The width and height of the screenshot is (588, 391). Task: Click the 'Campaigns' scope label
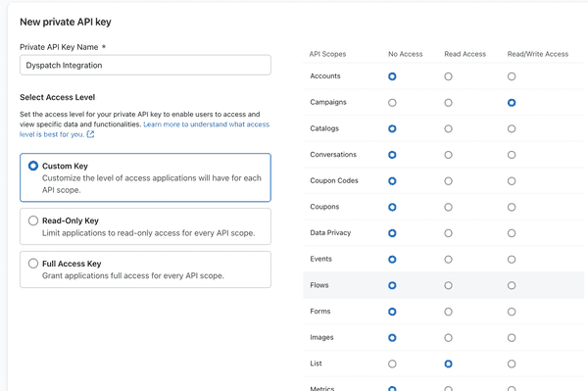point(328,102)
